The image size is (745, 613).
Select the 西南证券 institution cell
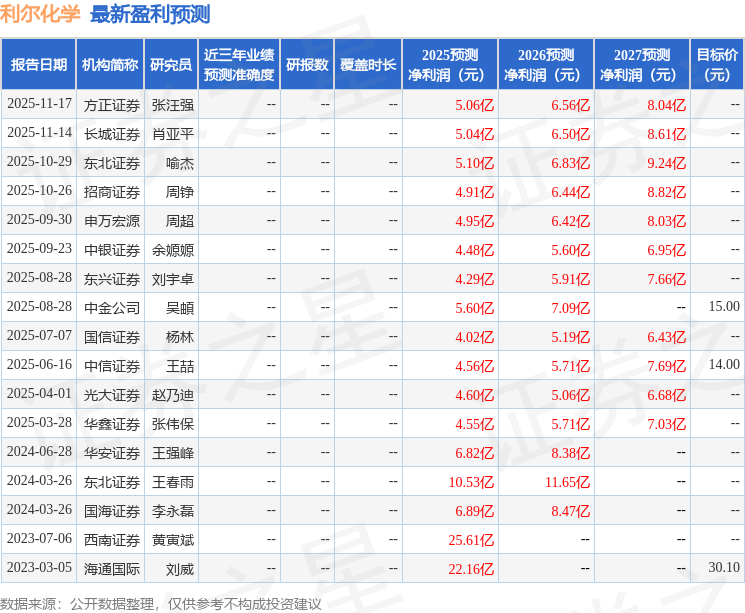tap(112, 540)
